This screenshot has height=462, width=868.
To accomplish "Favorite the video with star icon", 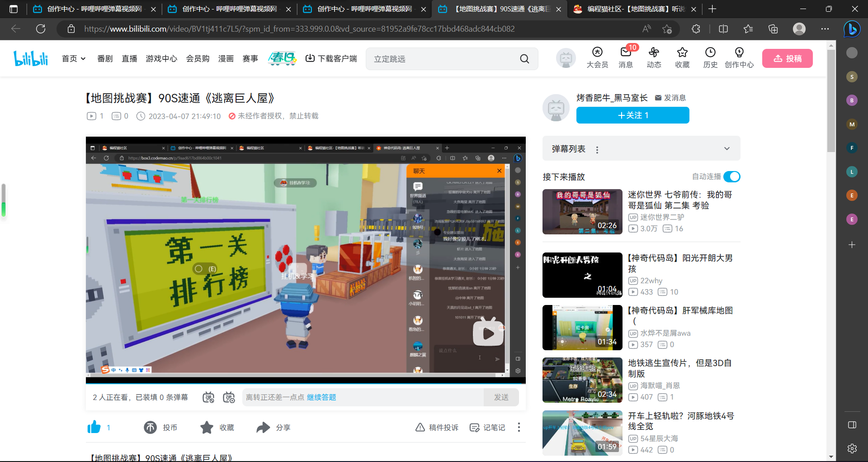I will 207,427.
